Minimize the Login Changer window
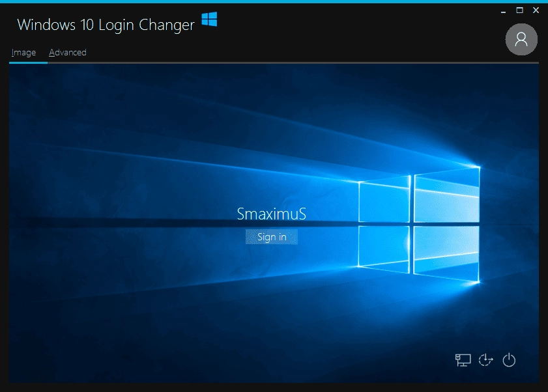The height and width of the screenshot is (392, 548). [503, 11]
